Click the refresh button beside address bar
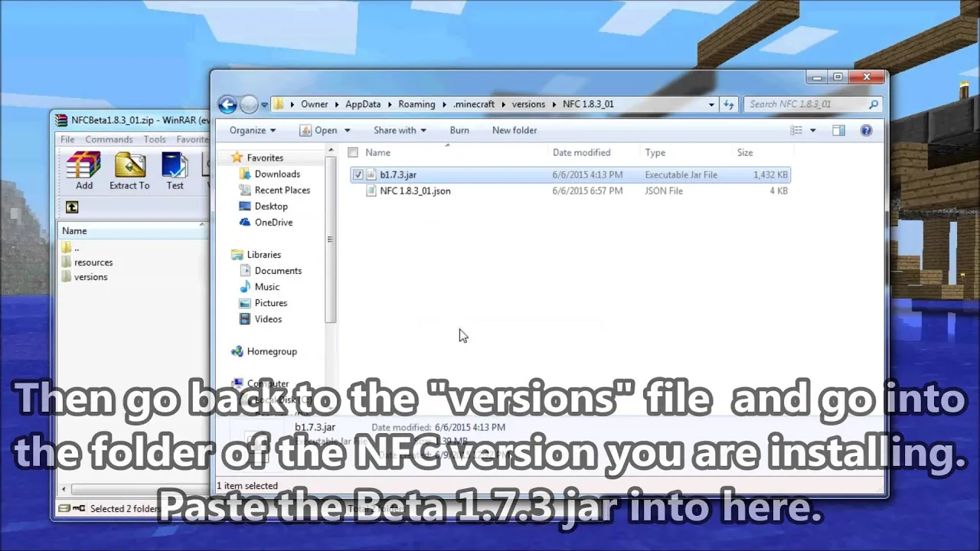980x551 pixels. coord(728,105)
